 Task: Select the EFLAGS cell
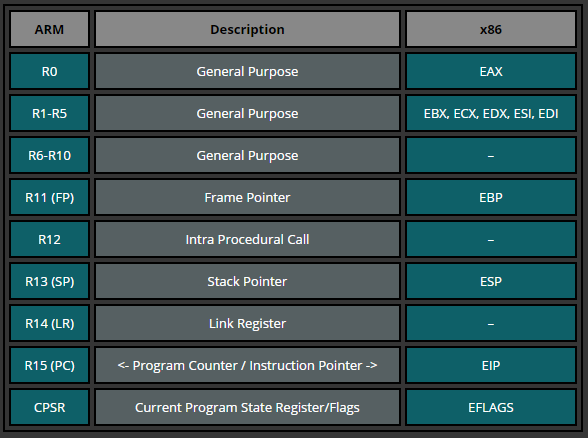point(491,407)
